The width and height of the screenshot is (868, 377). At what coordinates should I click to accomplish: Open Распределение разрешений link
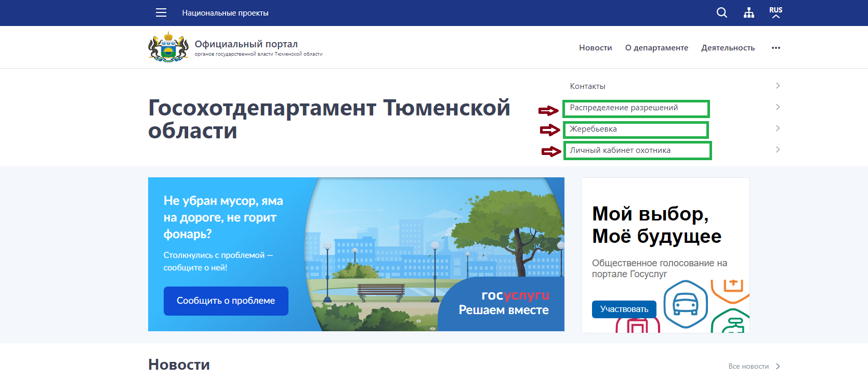coord(624,108)
